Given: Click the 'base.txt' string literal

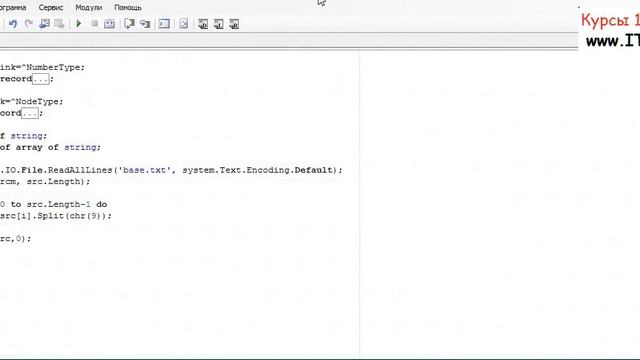Looking at the screenshot, I should tap(145, 170).
